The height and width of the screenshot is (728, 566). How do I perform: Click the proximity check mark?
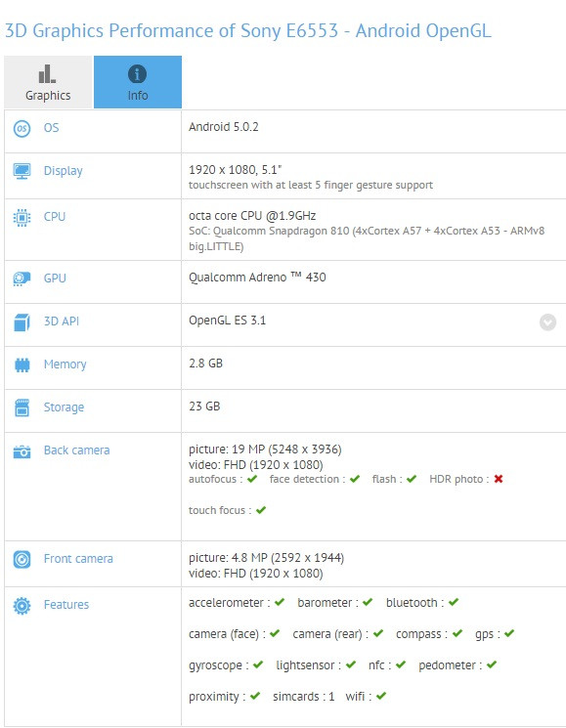coord(255,696)
